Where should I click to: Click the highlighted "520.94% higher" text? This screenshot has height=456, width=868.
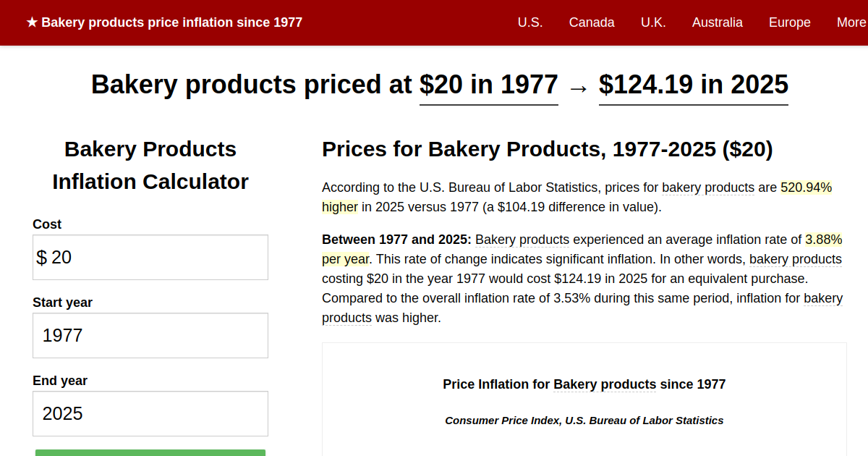coord(807,187)
